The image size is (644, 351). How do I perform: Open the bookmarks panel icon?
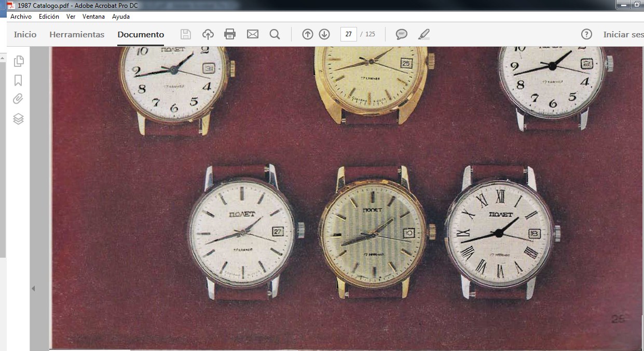18,80
